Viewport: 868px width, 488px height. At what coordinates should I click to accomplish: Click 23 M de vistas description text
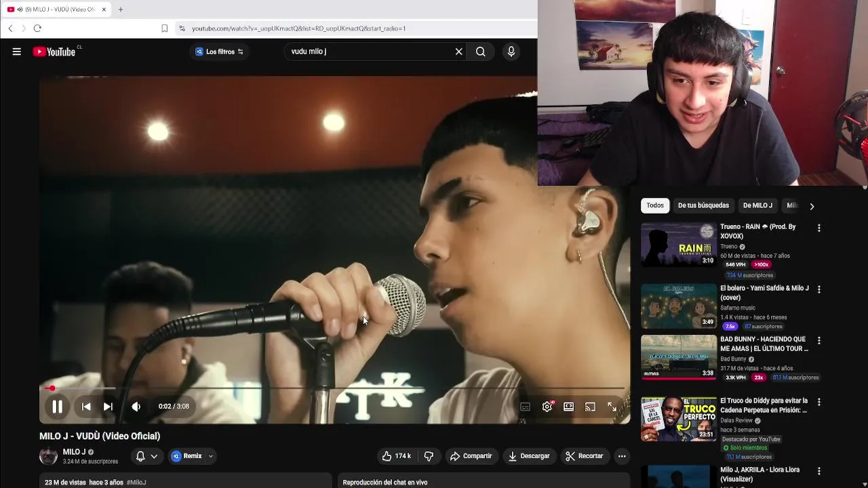pyautogui.click(x=64, y=483)
